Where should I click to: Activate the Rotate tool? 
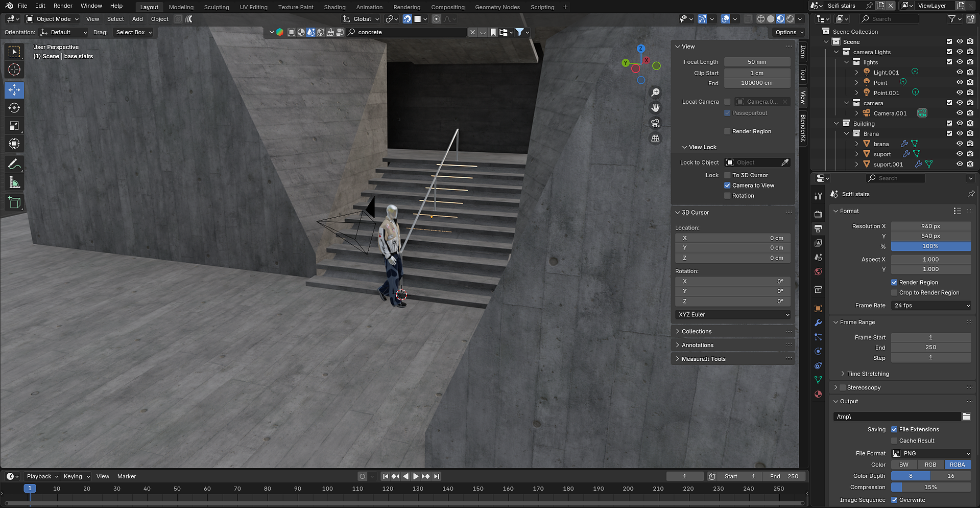14,108
